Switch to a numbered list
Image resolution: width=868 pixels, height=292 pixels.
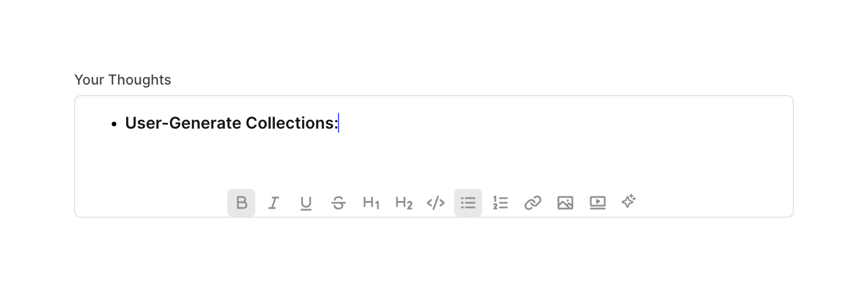pyautogui.click(x=501, y=203)
